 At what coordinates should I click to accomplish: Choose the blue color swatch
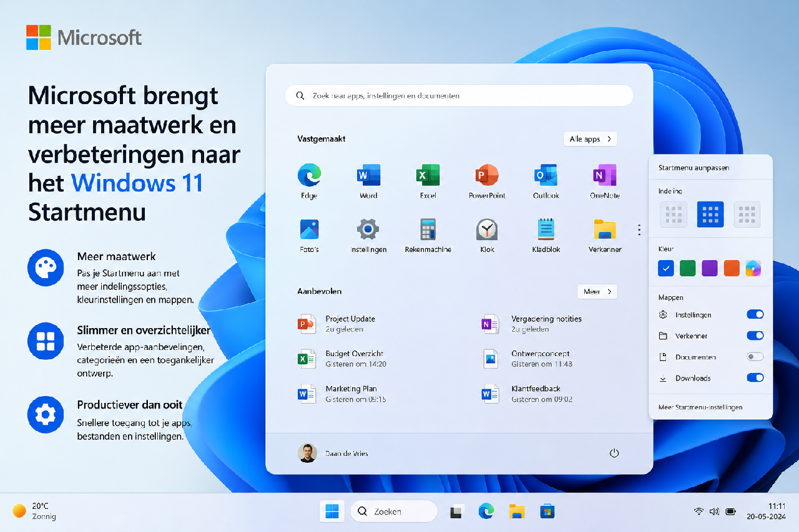point(666,268)
